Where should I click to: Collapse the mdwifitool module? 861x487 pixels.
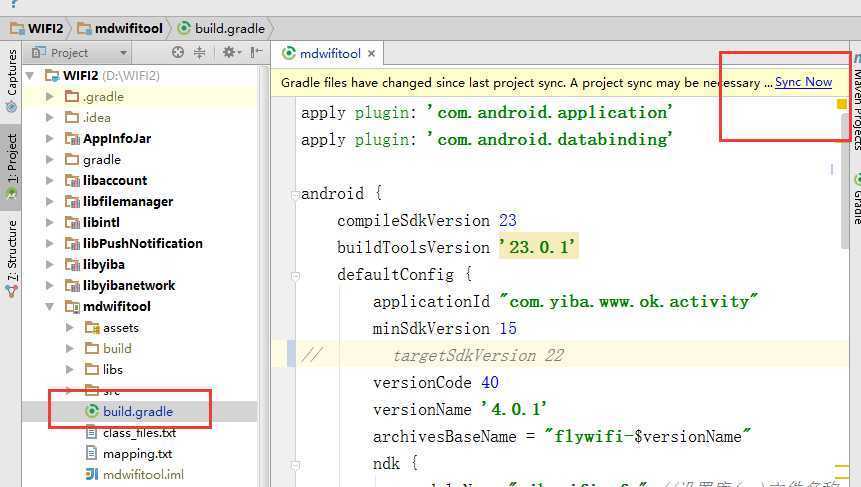(x=50, y=306)
